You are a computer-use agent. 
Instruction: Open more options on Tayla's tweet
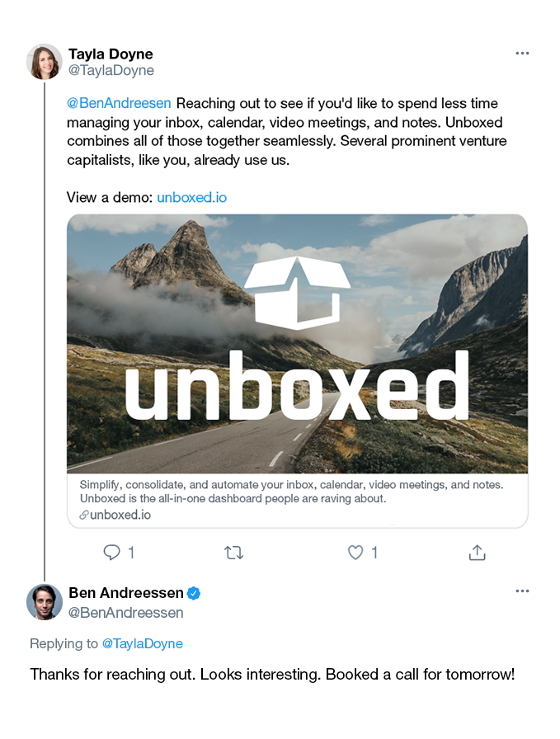[522, 54]
